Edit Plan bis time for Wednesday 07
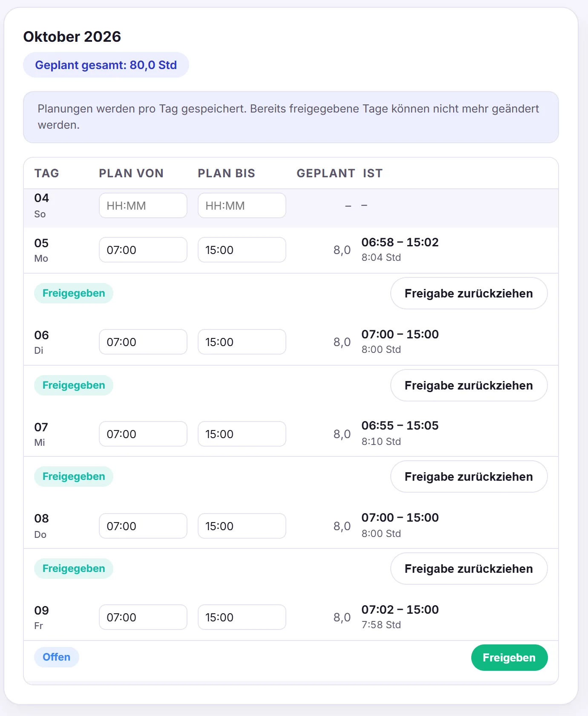 pos(242,434)
